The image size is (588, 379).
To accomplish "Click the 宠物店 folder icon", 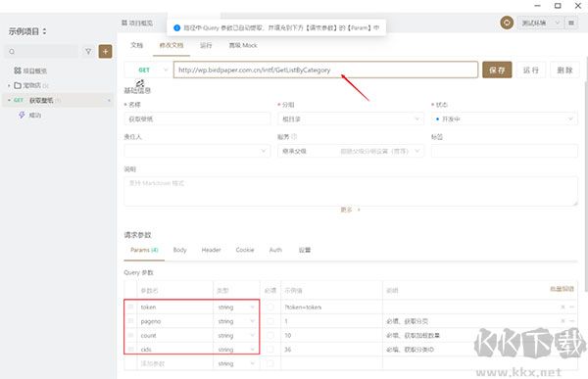I will pyautogui.click(x=18, y=85).
